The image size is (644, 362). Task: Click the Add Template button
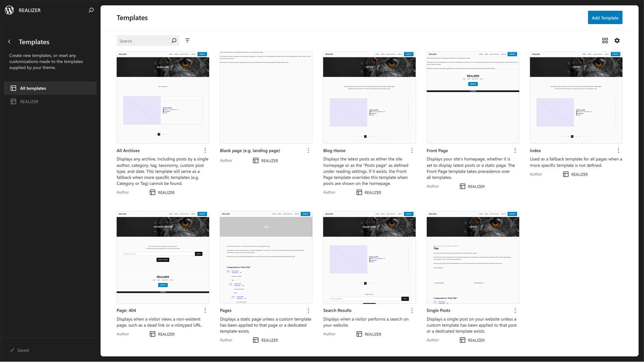605,17
